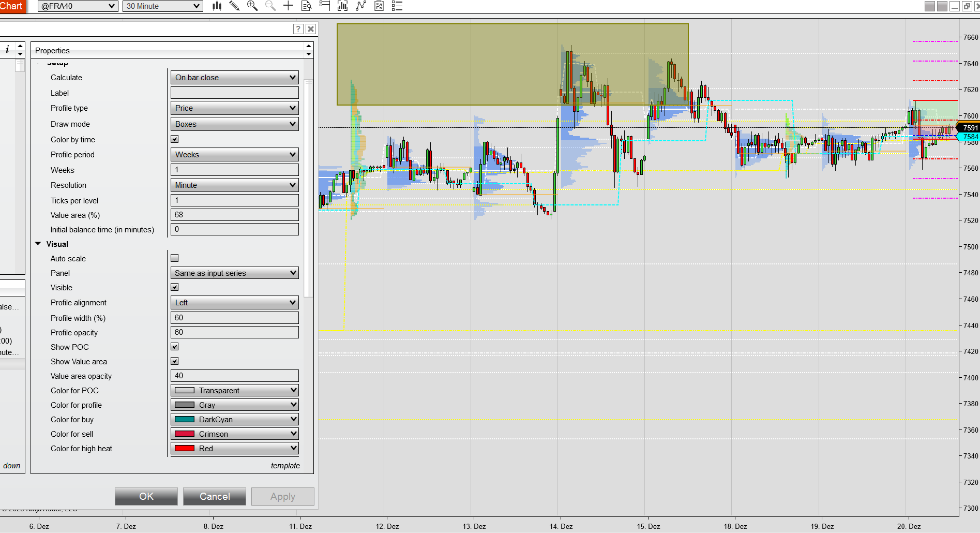Open the @FRA40 instrument dropdown
Viewport: 980px width, 533px height.
pyautogui.click(x=78, y=6)
